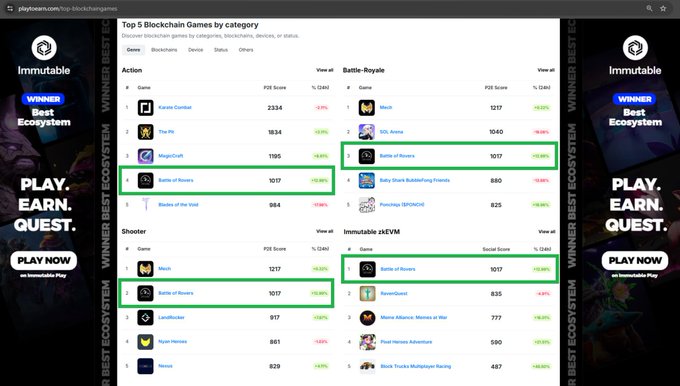
Task: Click The Pit score 1834
Action: point(275,132)
